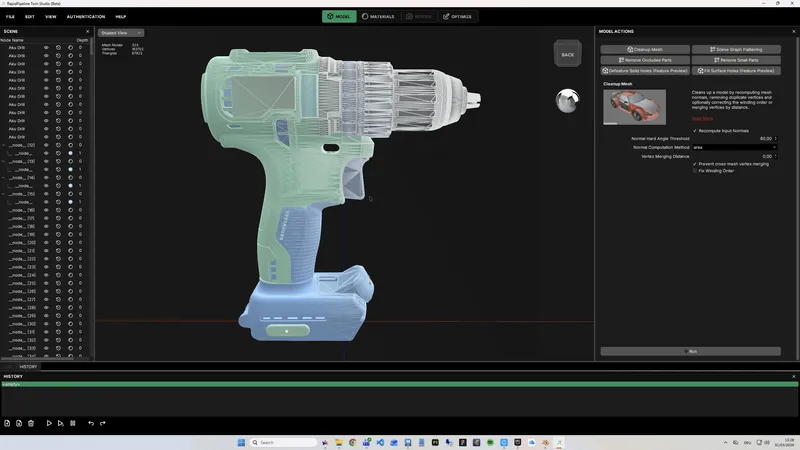This screenshot has height=450, width=800.
Task: Click the Remove Occluded Parts button
Action: tap(645, 60)
